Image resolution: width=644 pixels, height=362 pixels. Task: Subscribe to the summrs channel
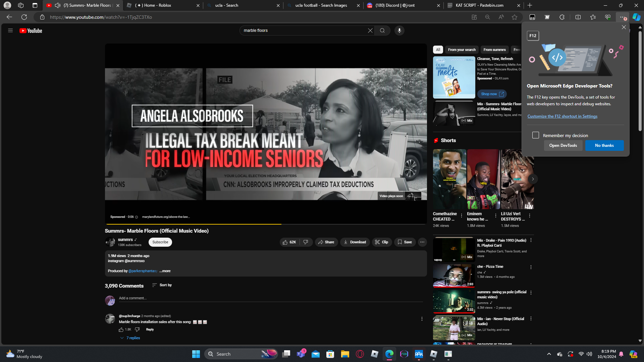pos(160,242)
